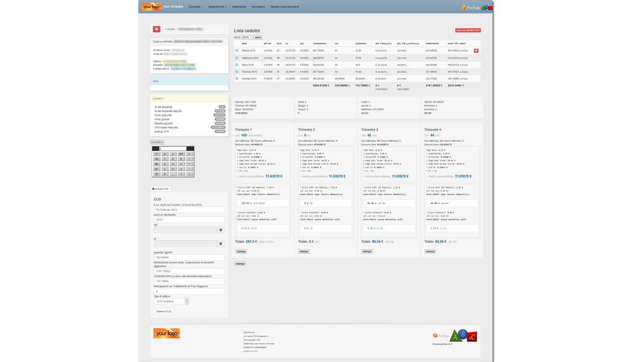Go to the Statistiche page

(239, 7)
